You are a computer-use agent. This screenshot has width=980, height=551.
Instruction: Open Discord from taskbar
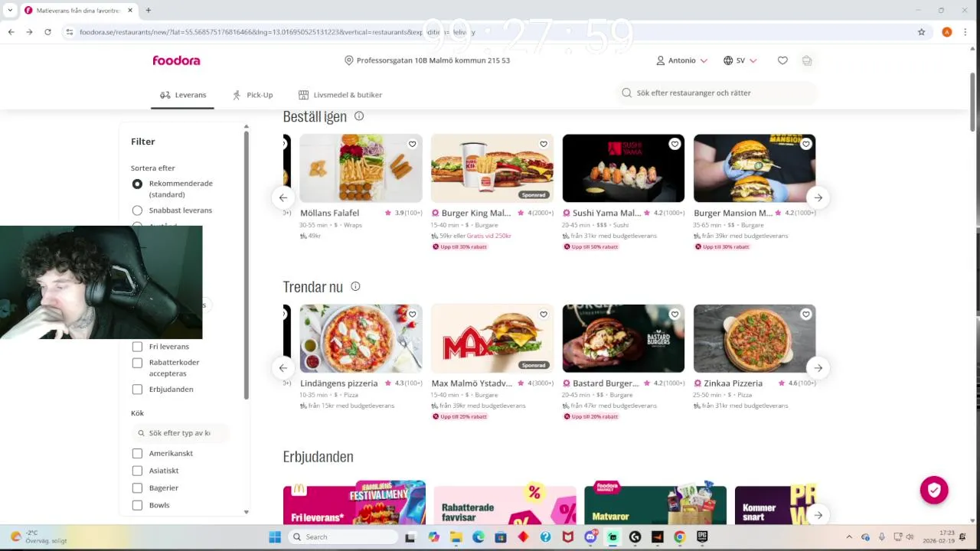tap(590, 537)
